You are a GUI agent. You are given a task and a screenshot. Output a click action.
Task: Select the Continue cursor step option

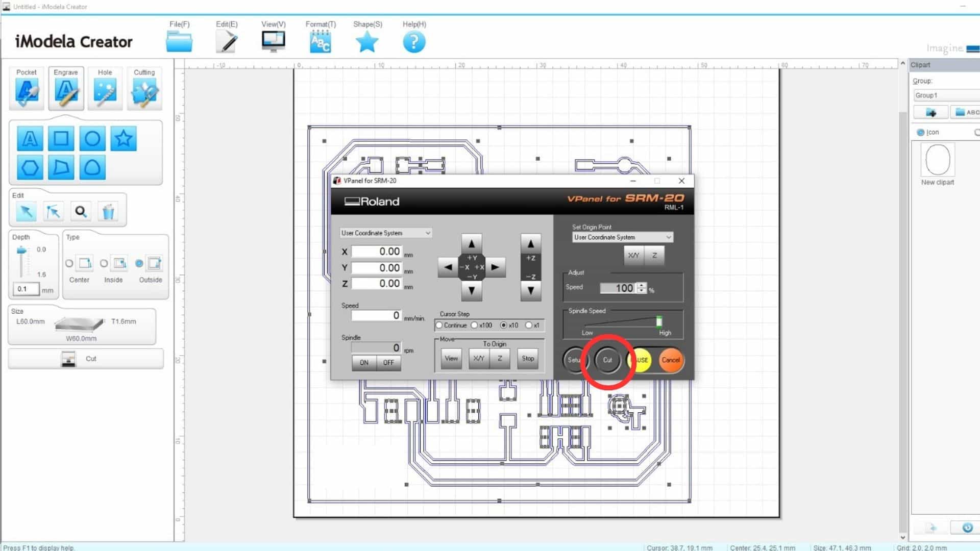pos(439,325)
